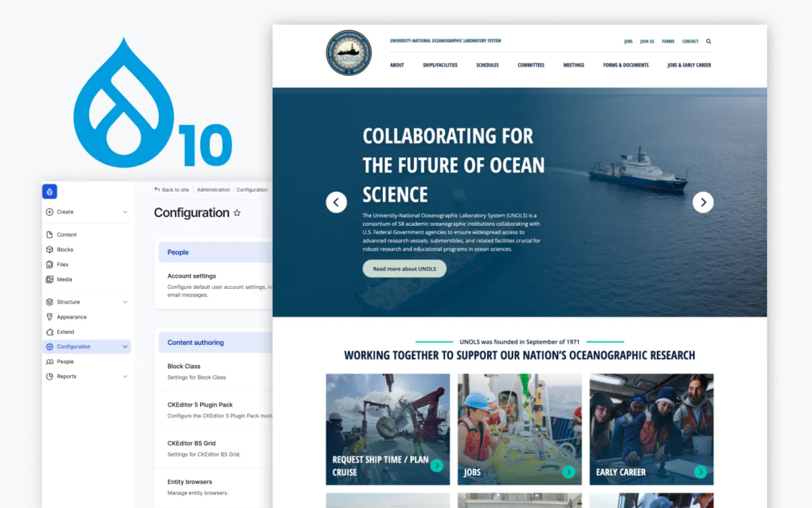This screenshot has height=508, width=812.
Task: Click the search magnifier icon in site header
Action: [x=708, y=41]
